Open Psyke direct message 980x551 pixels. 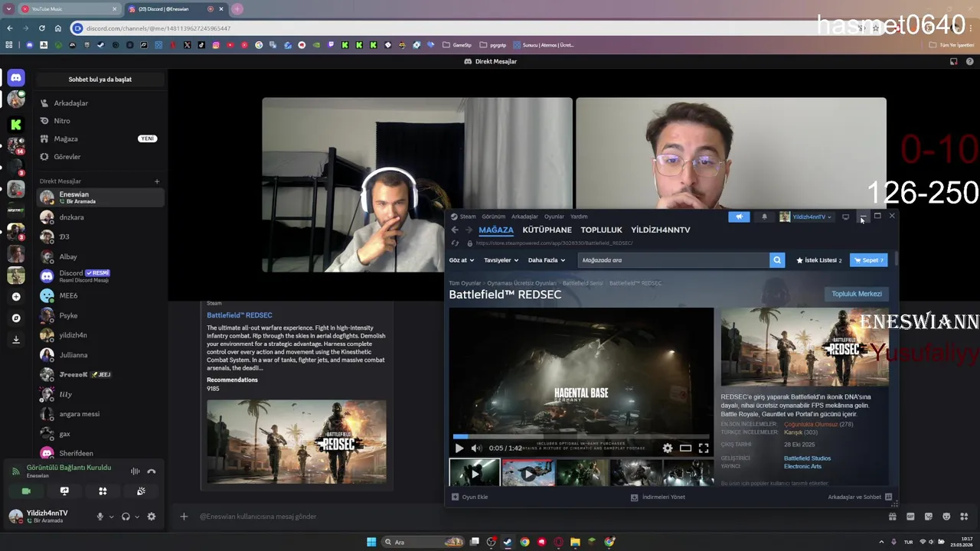click(x=100, y=315)
